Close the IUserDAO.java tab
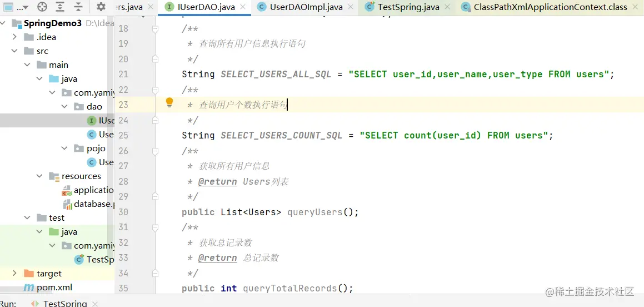 pos(243,7)
